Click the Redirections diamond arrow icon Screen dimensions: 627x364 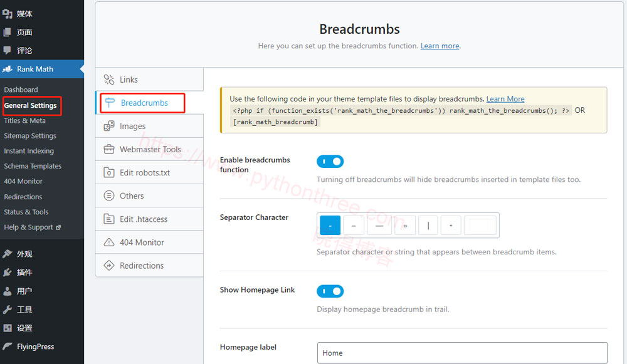pos(109,265)
